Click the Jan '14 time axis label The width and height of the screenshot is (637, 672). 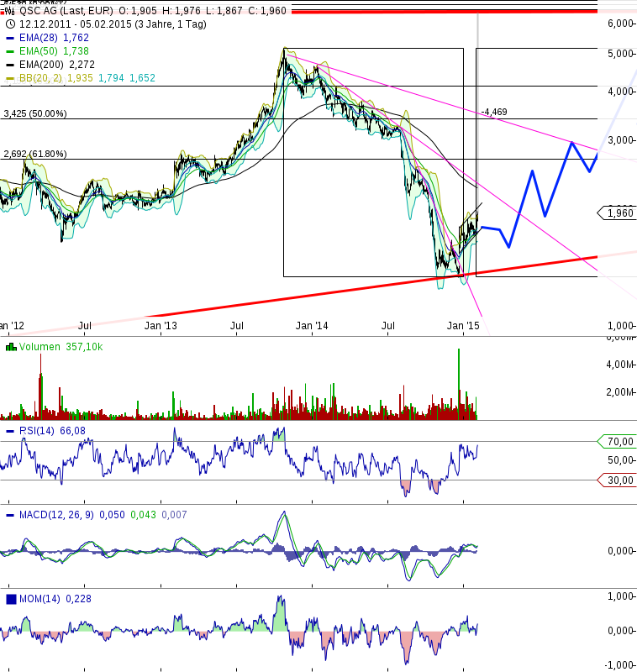click(x=312, y=326)
